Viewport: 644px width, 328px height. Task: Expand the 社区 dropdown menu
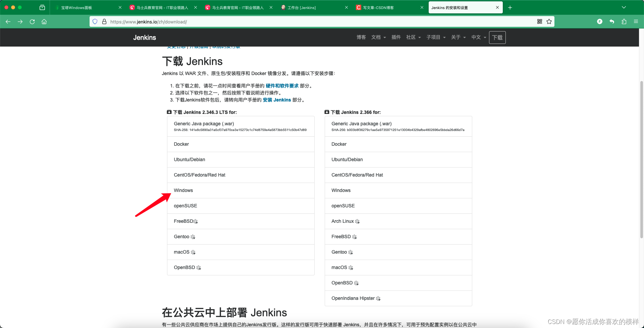(x=413, y=37)
